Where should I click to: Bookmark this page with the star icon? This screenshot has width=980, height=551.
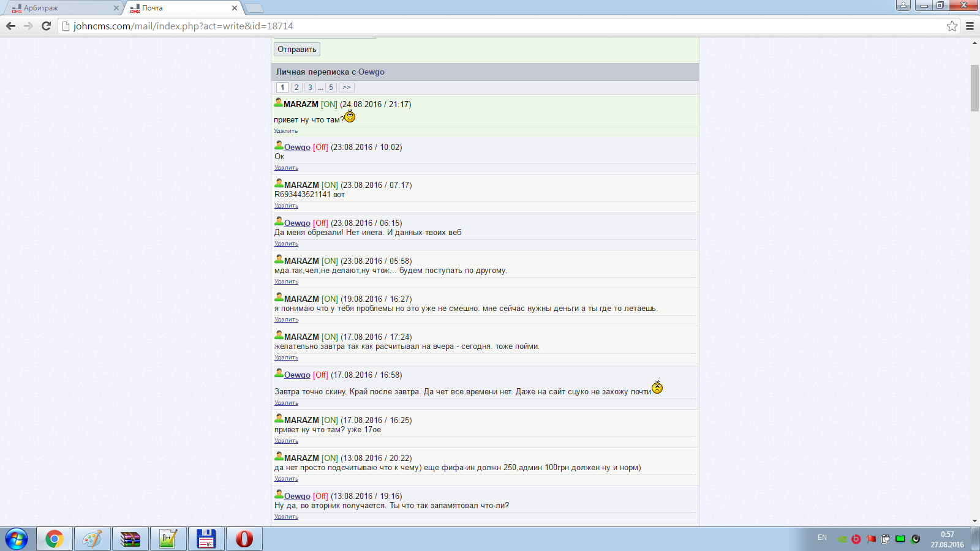tap(952, 26)
